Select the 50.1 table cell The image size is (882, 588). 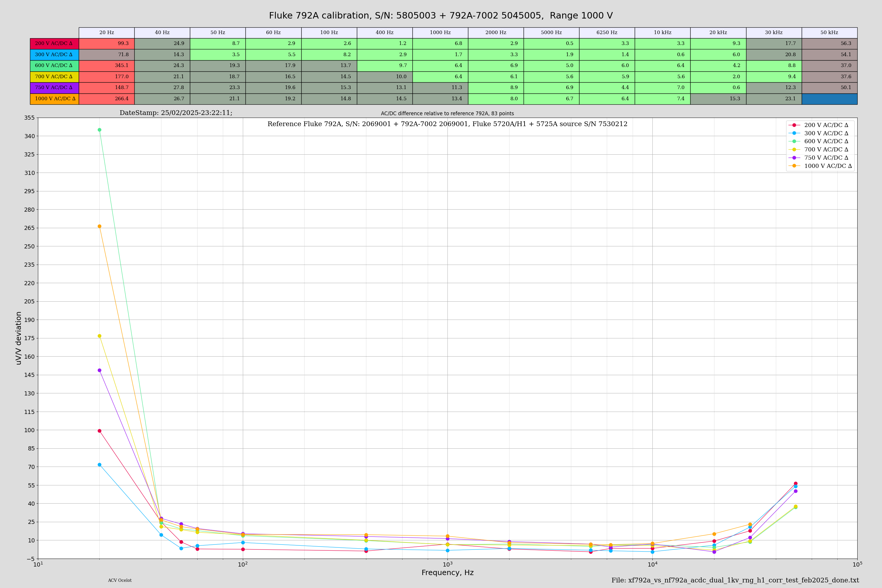point(829,88)
